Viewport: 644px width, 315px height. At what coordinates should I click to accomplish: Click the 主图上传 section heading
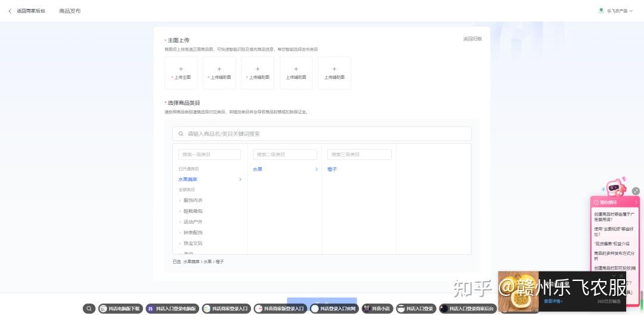[x=179, y=40]
